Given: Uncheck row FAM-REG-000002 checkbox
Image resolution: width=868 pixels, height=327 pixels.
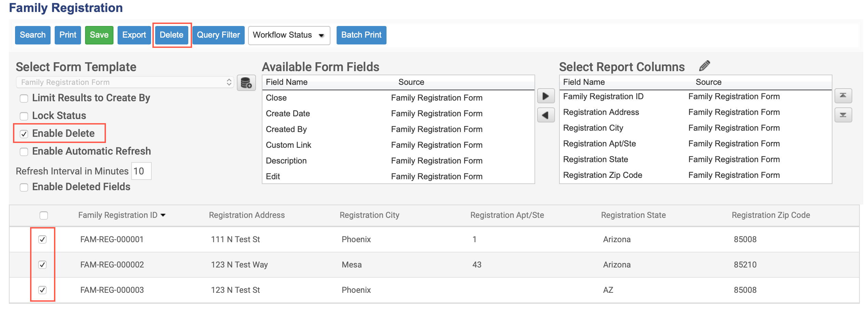Looking at the screenshot, I should pyautogui.click(x=42, y=265).
